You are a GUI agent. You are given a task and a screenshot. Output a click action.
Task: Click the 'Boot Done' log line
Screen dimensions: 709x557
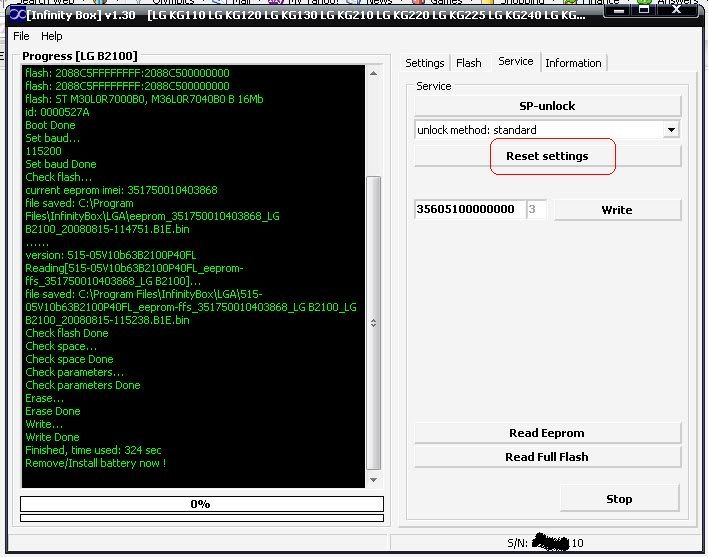click(50, 125)
